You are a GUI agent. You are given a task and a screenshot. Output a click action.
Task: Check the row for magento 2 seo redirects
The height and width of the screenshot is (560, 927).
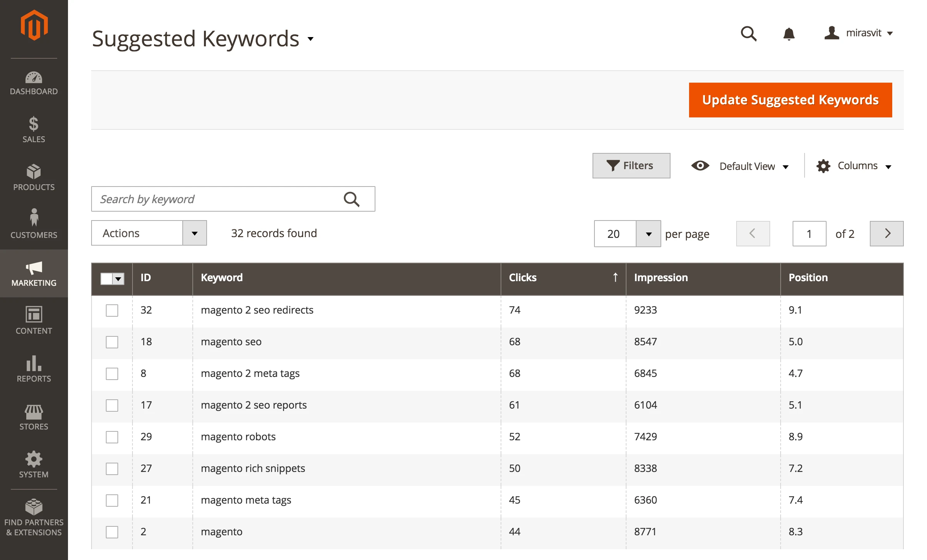[112, 310]
